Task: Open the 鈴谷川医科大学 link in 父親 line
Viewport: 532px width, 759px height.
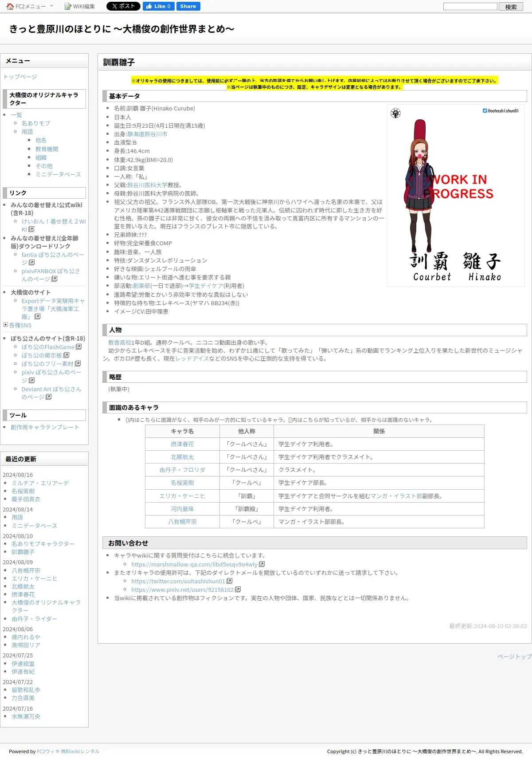Action: click(147, 185)
